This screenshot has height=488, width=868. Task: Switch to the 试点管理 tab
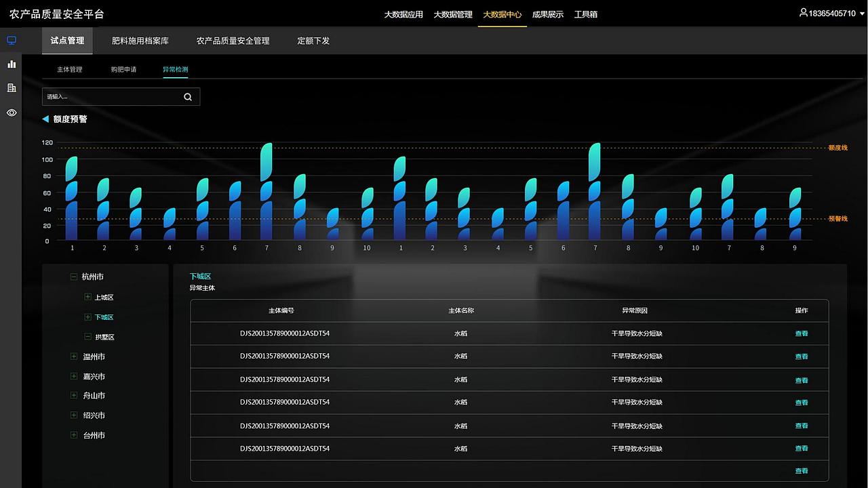pos(67,41)
